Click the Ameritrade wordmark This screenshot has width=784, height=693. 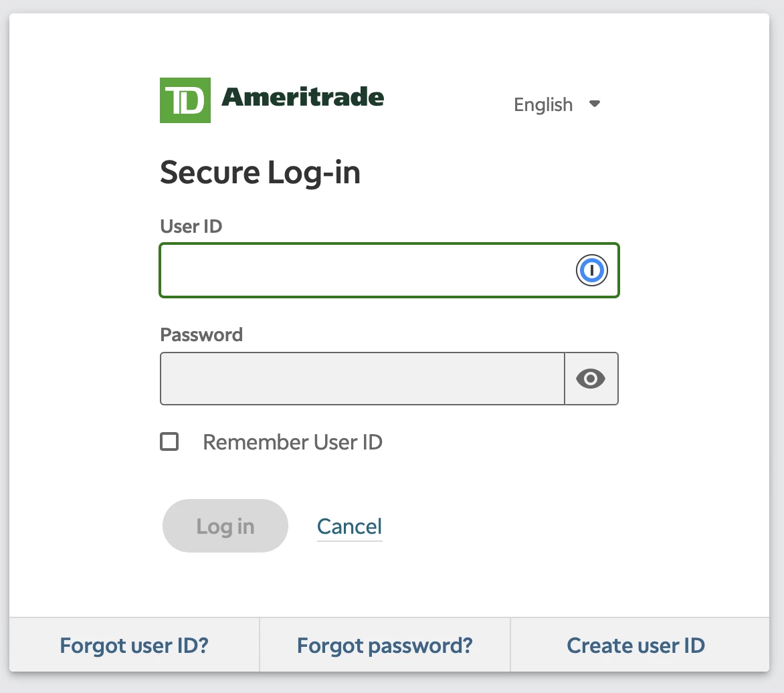click(x=302, y=97)
